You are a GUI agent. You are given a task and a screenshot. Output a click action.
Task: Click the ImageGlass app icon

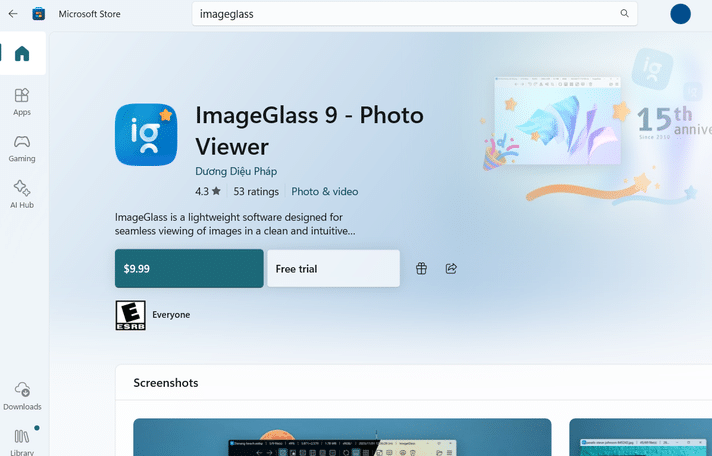pyautogui.click(x=146, y=134)
